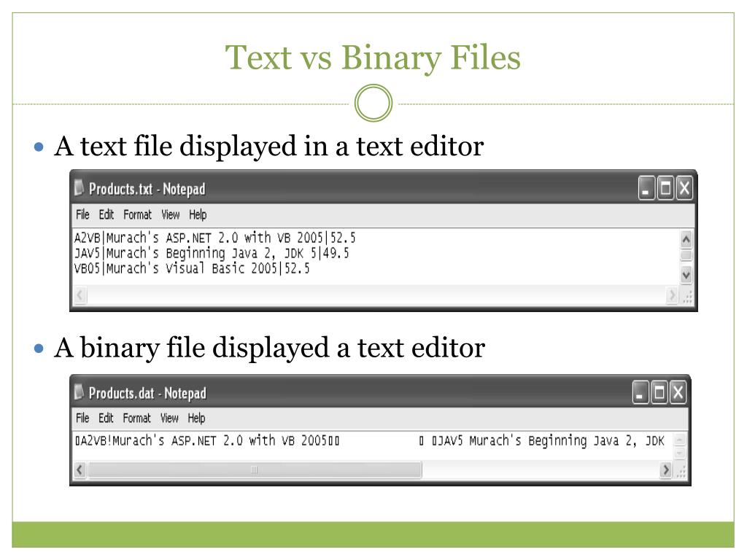The image size is (747, 560).
Task: Click Products.txt Notepad title bar icon
Action: click(79, 188)
